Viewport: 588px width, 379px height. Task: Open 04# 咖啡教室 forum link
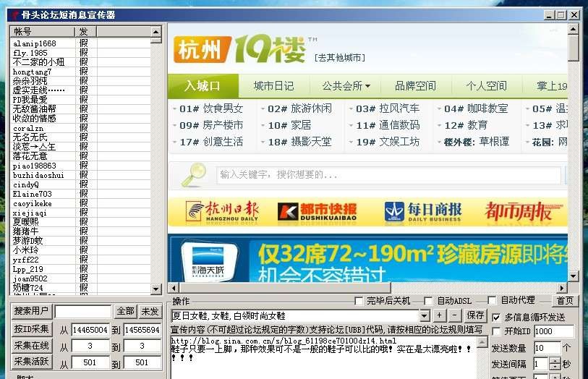[476, 108]
